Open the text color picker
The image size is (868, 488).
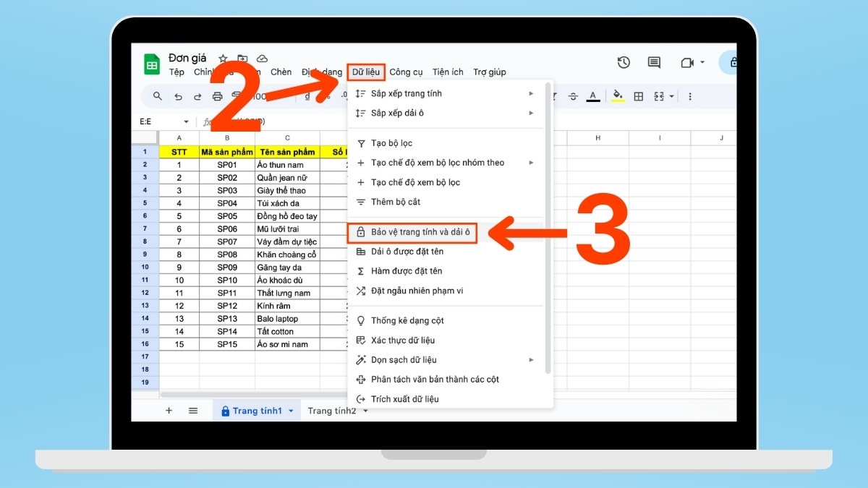click(593, 96)
